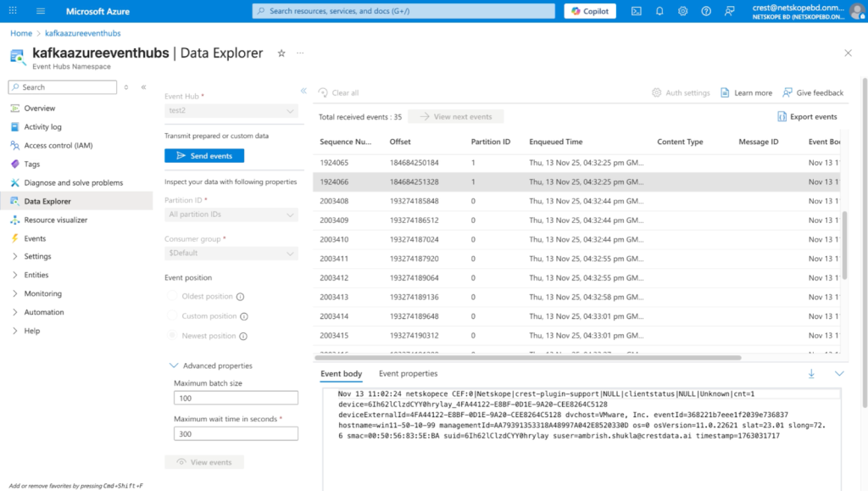Open Data Explorer in the sidebar
Viewport: 868px width, 491px height.
tap(76, 201)
